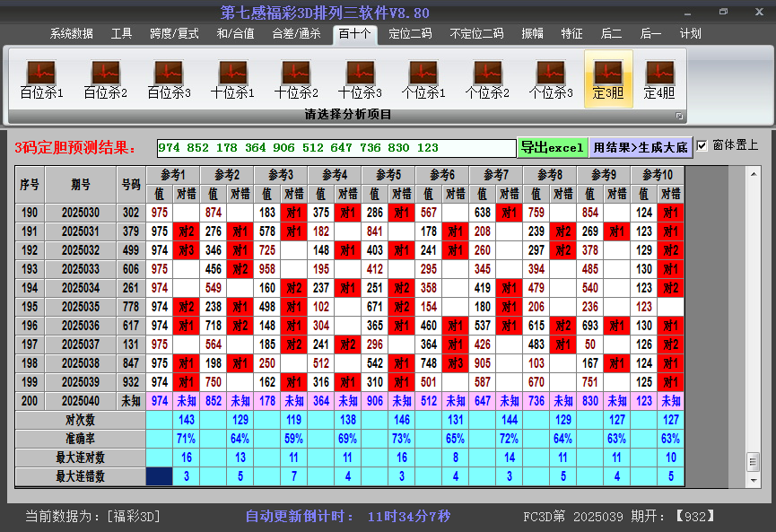Screen dimensions: 776x532
Task: Click the 用结果>生成大底 button
Action: point(641,147)
